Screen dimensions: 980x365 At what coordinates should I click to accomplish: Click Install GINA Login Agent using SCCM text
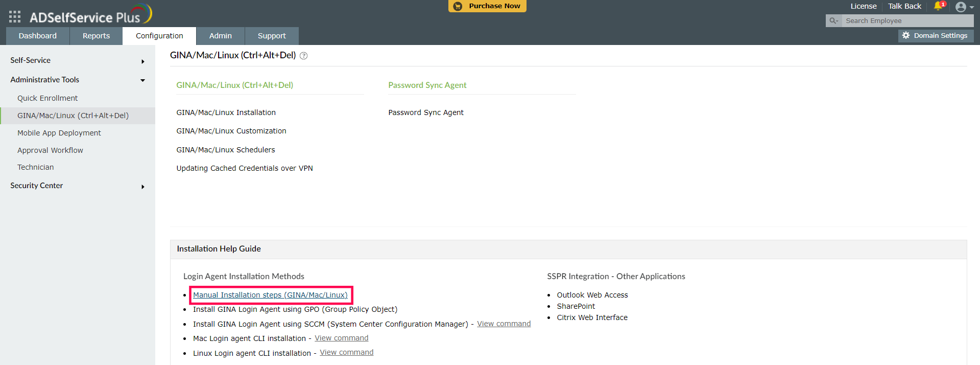(330, 324)
